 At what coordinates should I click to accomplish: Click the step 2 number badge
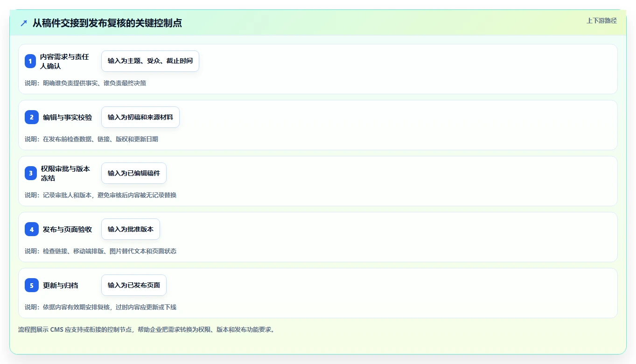32,117
